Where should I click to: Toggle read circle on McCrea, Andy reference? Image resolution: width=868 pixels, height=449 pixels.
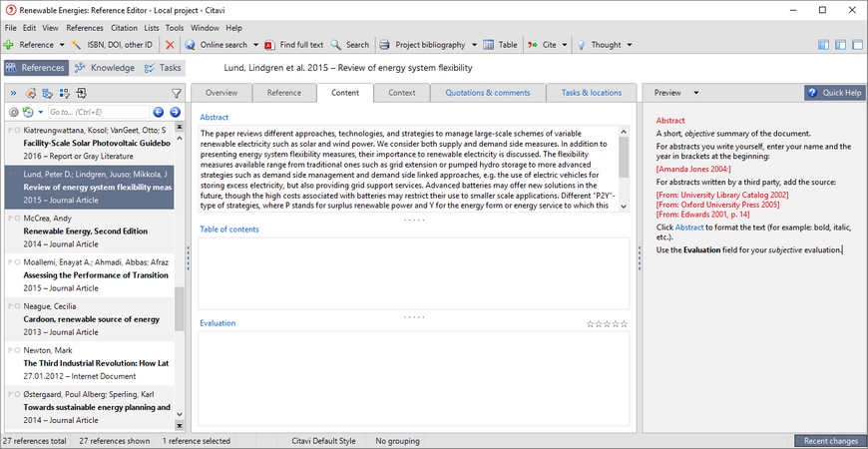pos(18,219)
